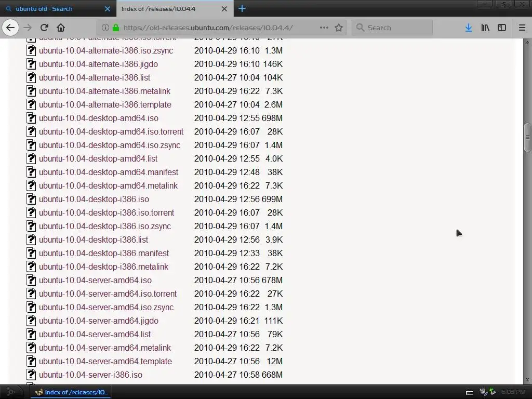The image size is (532, 399).
Task: Open a new tab with plus button
Action: [x=242, y=8]
